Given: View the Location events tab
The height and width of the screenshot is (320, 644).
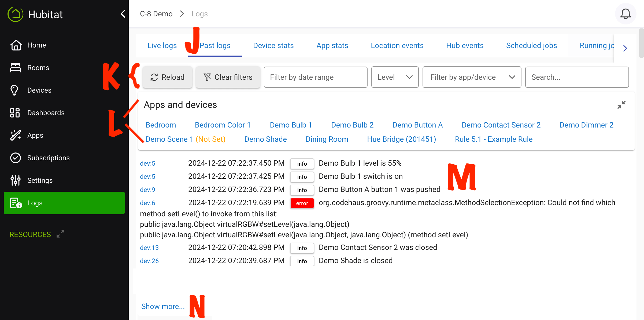Looking at the screenshot, I should [397, 46].
